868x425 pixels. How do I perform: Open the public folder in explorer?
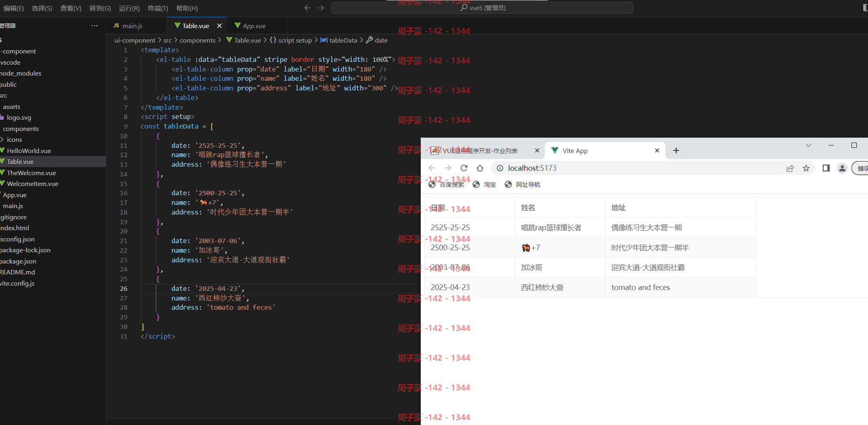click(8, 85)
